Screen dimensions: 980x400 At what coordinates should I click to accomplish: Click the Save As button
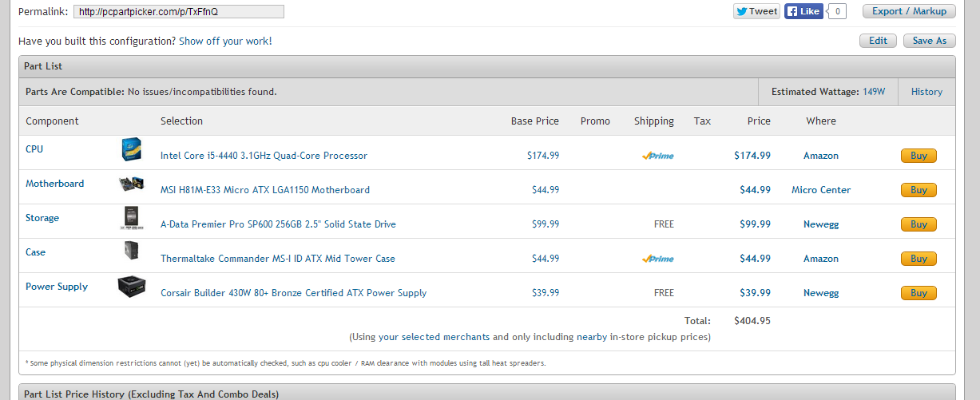(930, 41)
